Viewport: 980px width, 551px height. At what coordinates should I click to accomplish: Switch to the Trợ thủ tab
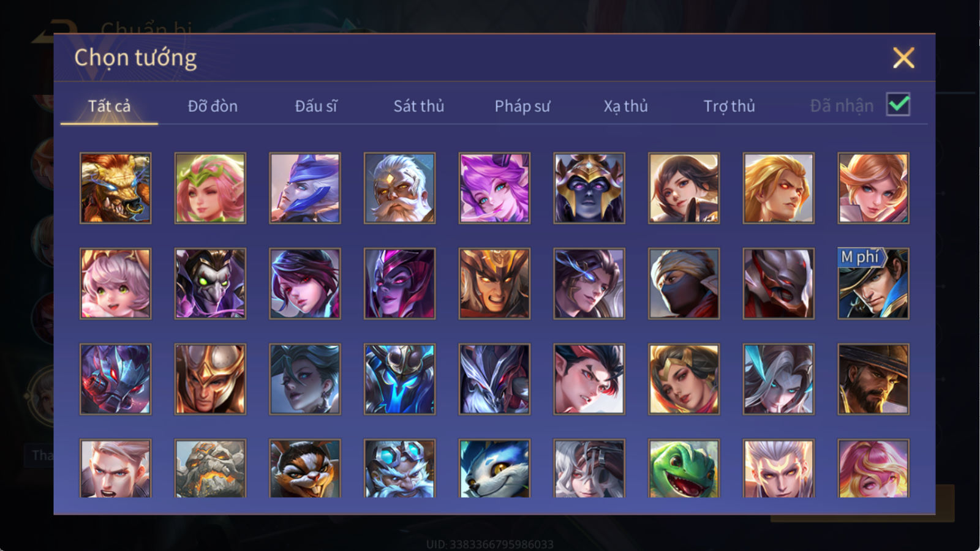point(729,106)
